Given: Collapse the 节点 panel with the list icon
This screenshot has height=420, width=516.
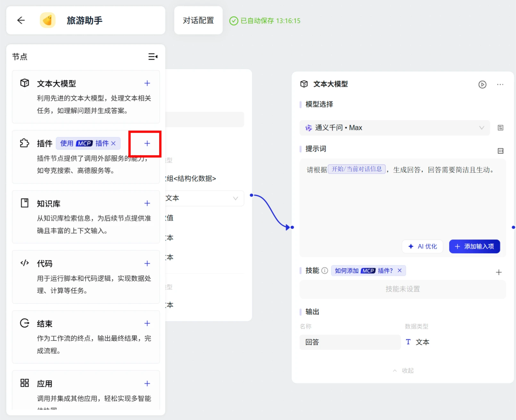Looking at the screenshot, I should tap(153, 57).
